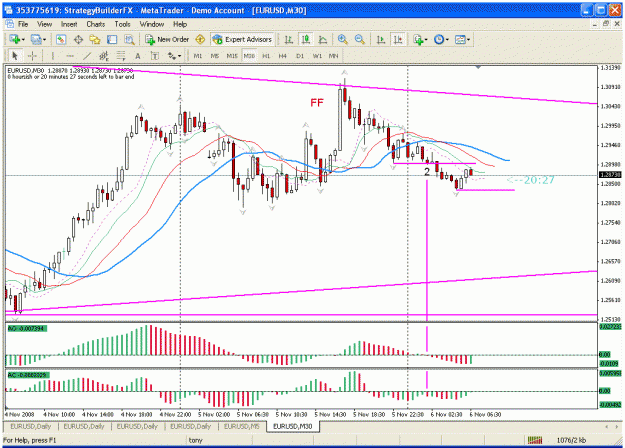Switch timeframe to H1

266,56
